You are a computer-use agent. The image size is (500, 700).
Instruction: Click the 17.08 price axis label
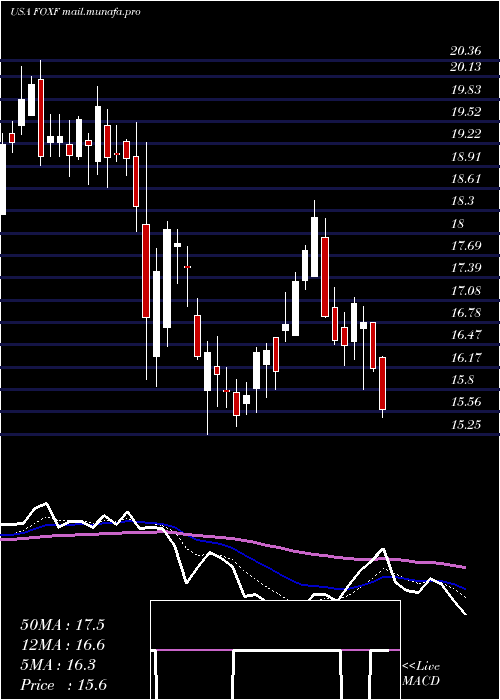pos(466,291)
